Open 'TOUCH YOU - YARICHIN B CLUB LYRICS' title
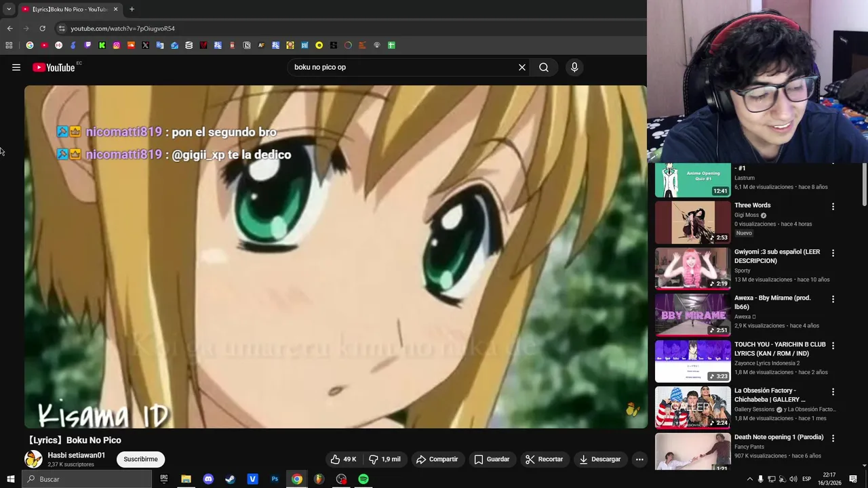This screenshot has height=488, width=868. pyautogui.click(x=780, y=349)
